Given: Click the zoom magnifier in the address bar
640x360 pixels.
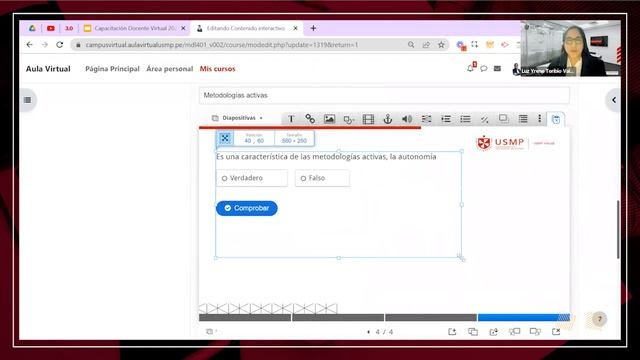Looking at the screenshot, I should (x=411, y=44).
